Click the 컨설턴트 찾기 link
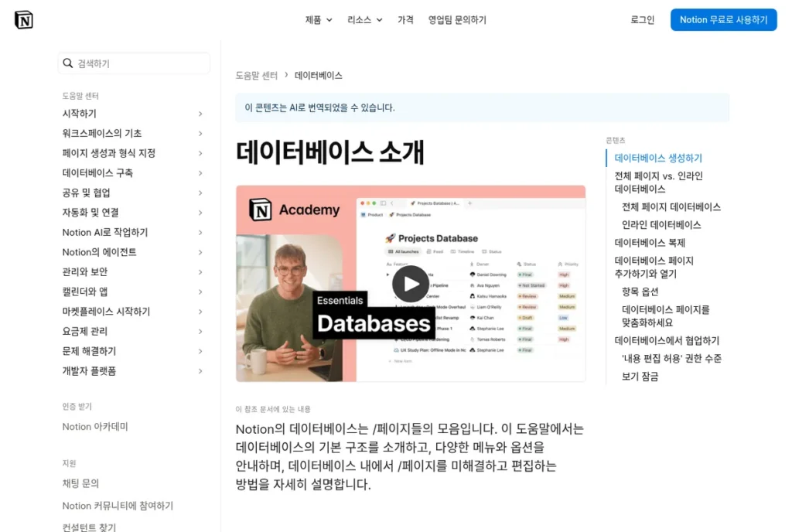 coord(89,527)
